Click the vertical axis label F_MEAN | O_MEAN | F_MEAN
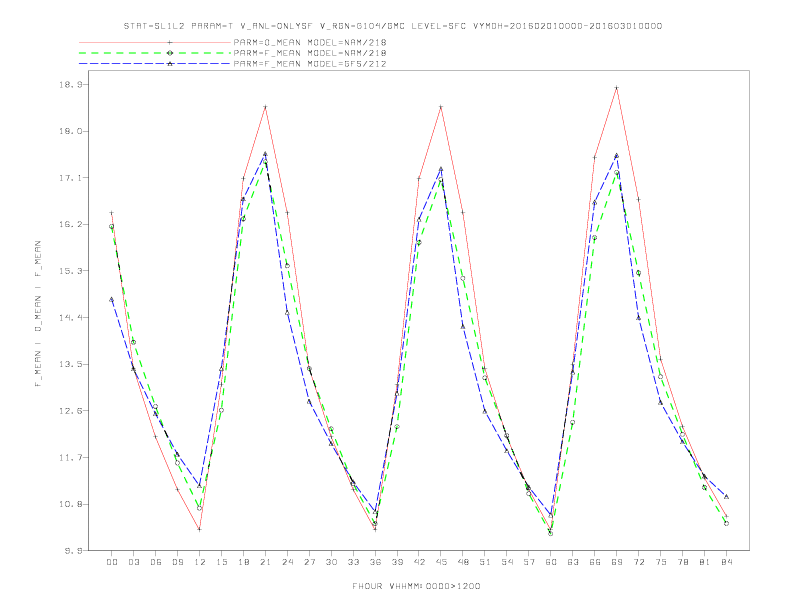The height and width of the screenshot is (612, 792). click(x=38, y=314)
